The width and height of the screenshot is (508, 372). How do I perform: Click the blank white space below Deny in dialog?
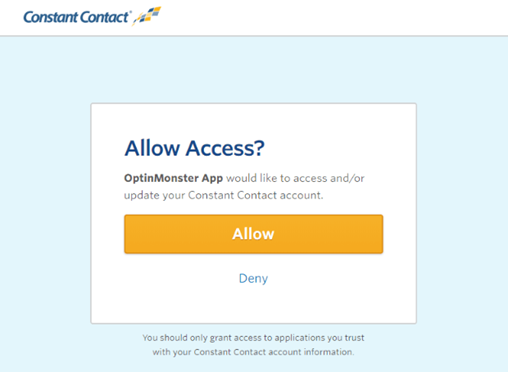click(x=253, y=305)
